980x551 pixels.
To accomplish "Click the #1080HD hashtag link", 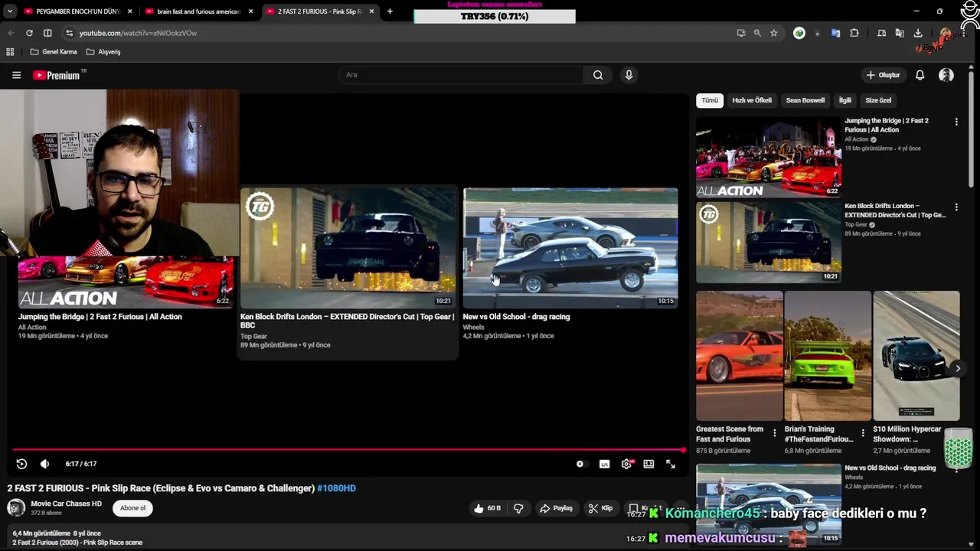I will [336, 488].
